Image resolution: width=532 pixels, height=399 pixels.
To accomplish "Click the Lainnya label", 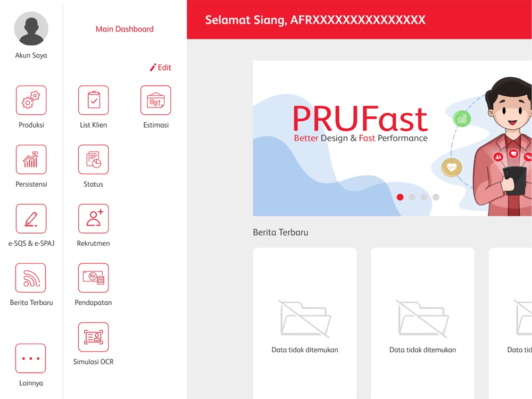I will point(31,383).
